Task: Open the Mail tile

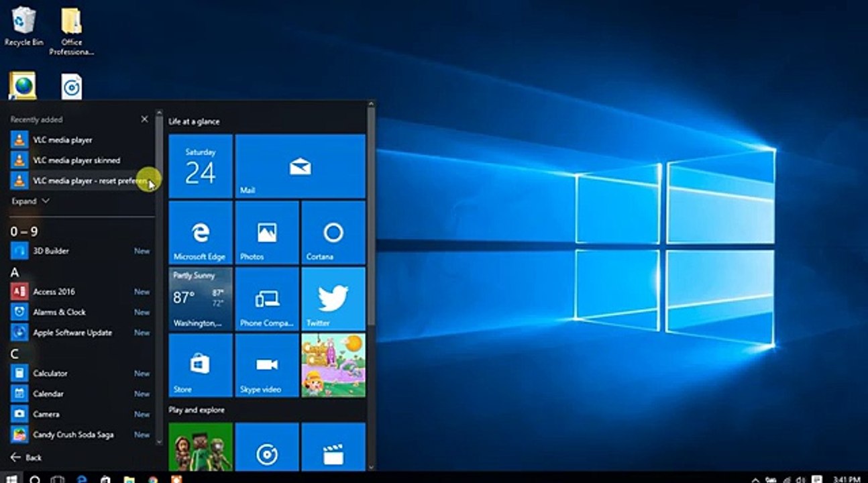Action: 301,166
